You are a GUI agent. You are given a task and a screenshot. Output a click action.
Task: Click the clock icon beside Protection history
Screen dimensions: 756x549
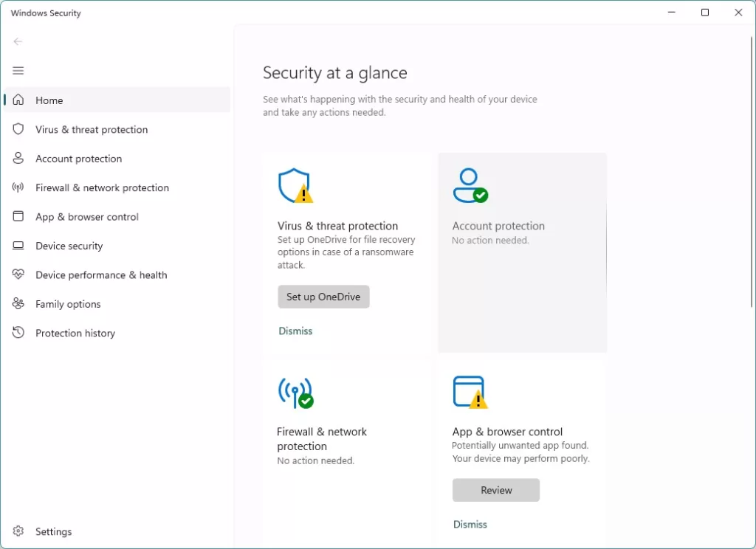tap(18, 333)
